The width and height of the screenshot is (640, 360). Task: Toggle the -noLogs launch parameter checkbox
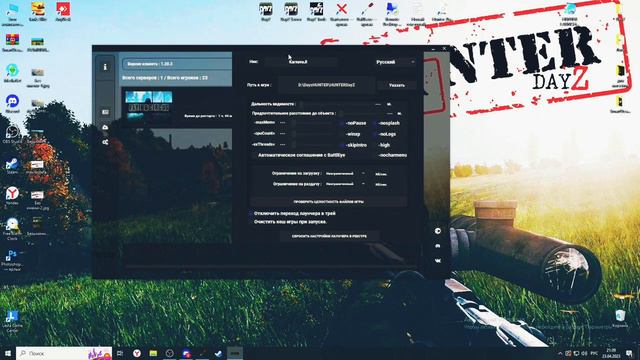[x=375, y=134]
